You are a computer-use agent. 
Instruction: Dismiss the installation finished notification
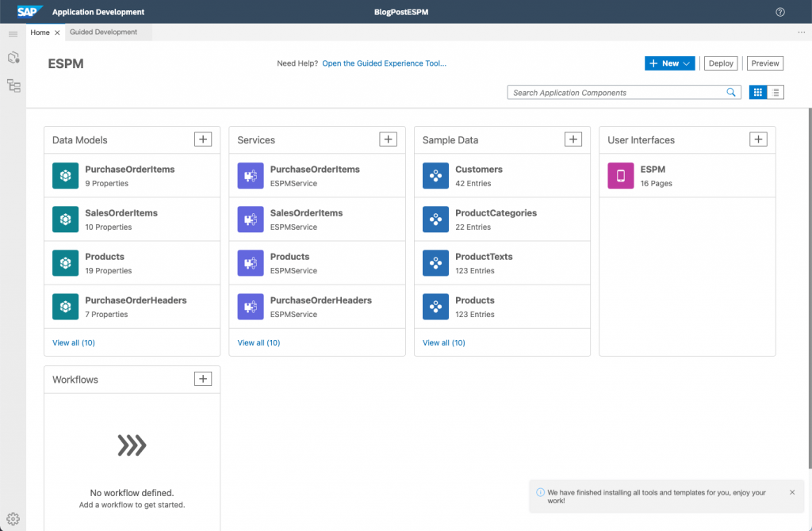[792, 492]
